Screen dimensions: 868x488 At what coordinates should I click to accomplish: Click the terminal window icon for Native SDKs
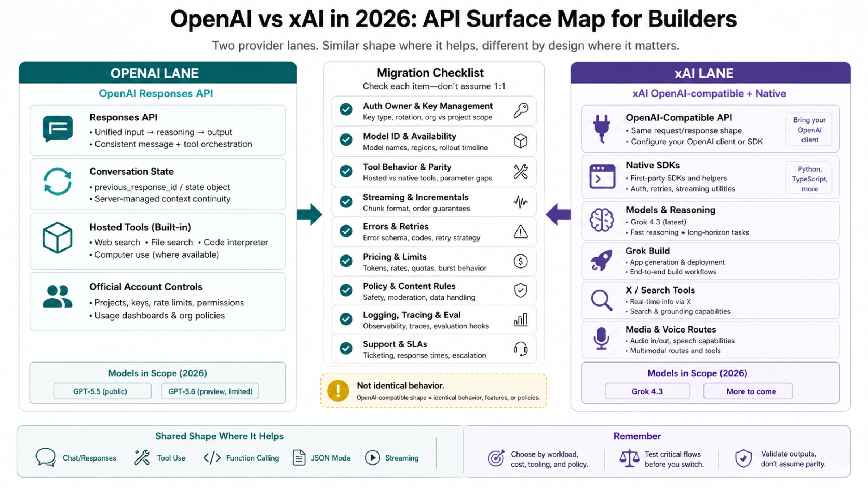602,176
